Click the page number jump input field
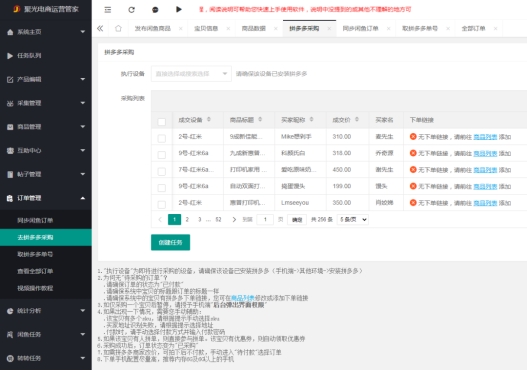The image size is (527, 371). click(x=265, y=220)
